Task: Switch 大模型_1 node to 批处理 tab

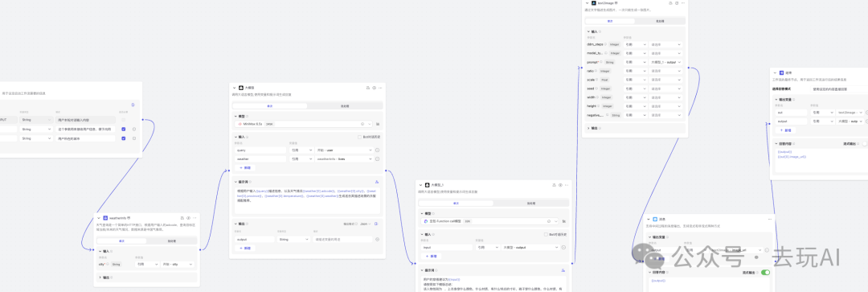Action: pos(530,204)
